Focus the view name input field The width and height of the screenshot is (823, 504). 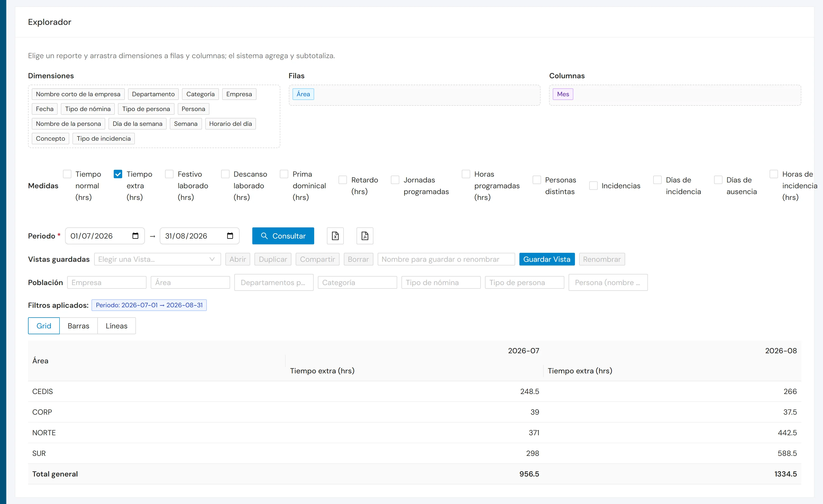point(446,259)
